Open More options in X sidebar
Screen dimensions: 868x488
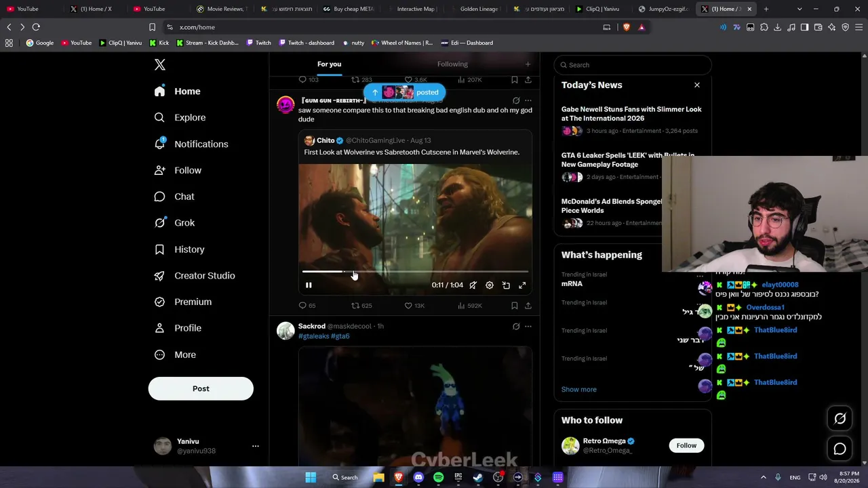[x=175, y=354]
